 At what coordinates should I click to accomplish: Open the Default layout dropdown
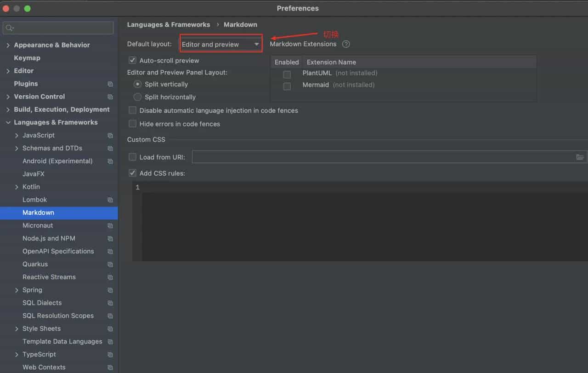point(220,44)
